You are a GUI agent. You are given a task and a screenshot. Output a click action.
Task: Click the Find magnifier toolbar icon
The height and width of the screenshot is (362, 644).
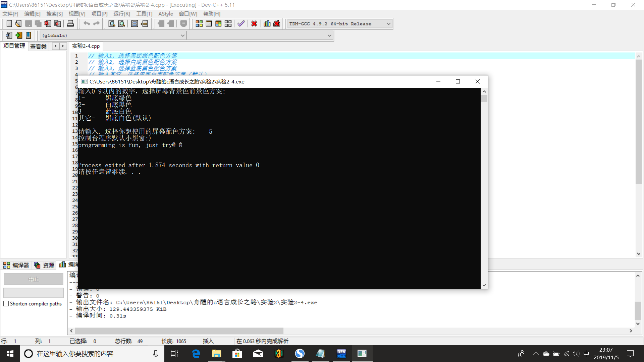(112, 24)
